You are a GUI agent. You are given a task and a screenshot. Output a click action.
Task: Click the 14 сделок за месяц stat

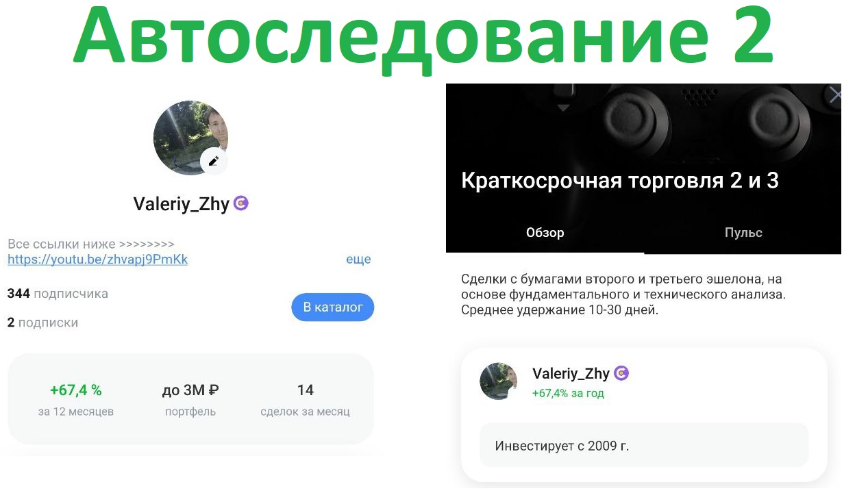[x=305, y=400]
